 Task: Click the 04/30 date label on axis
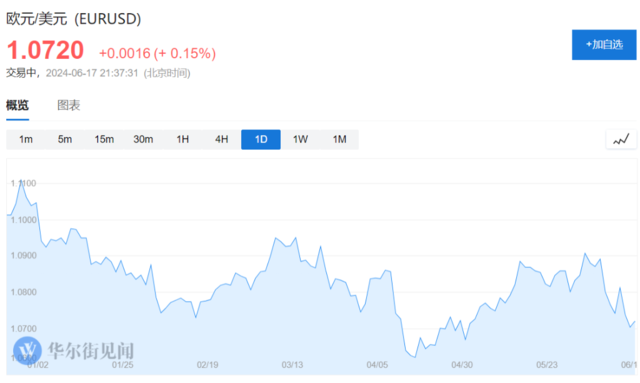point(462,365)
